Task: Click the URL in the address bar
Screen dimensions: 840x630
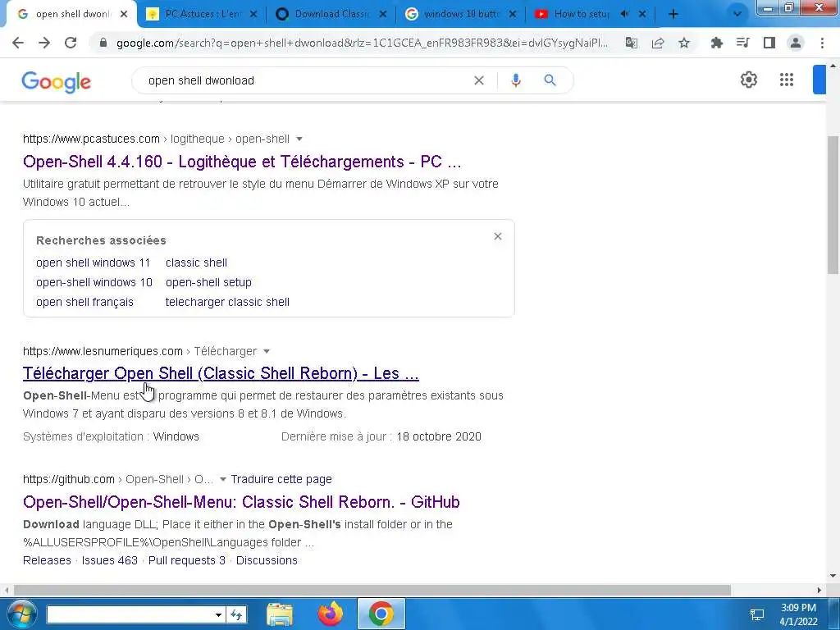Action: click(x=362, y=43)
